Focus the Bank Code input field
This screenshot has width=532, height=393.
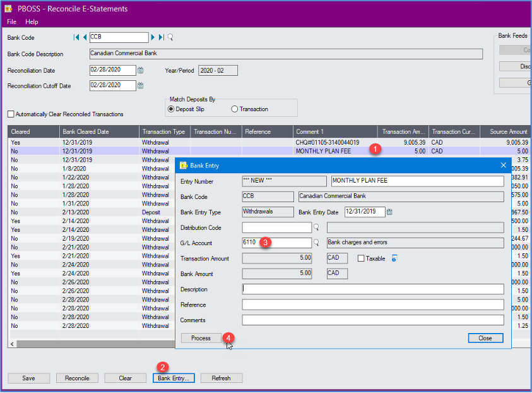119,37
